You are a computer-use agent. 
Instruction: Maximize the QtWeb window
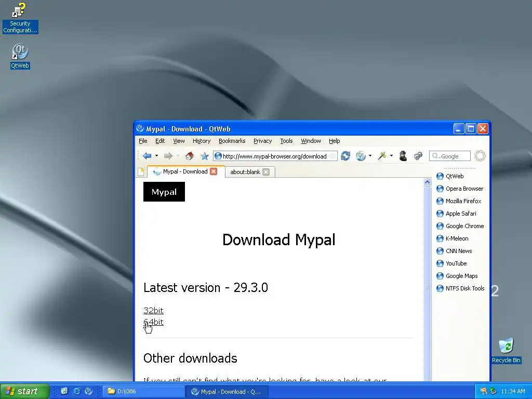[x=471, y=129]
